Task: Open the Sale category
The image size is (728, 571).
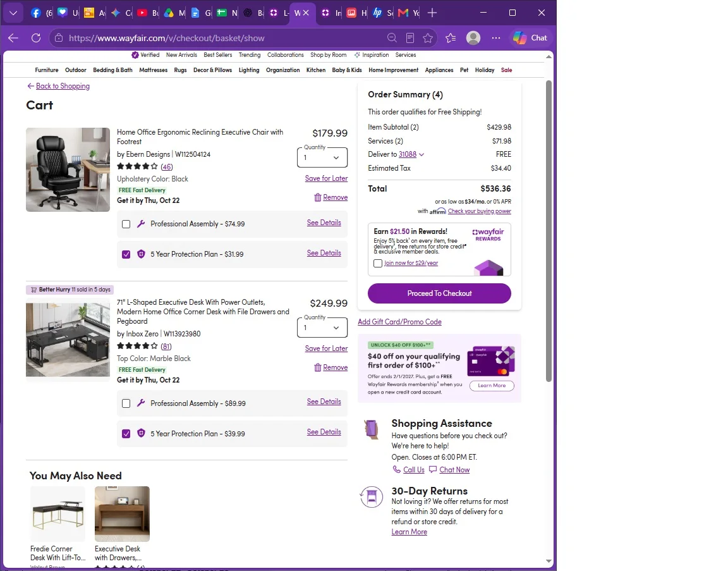Action: [507, 70]
